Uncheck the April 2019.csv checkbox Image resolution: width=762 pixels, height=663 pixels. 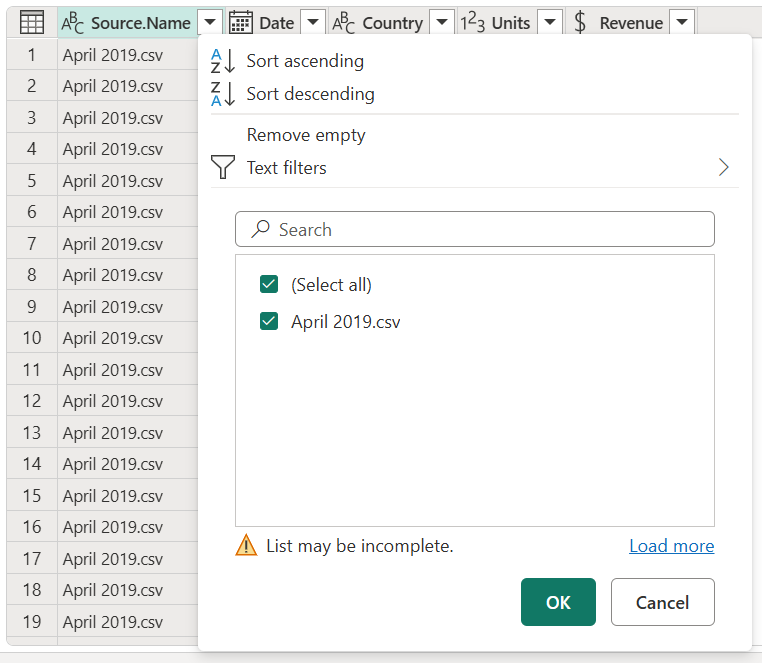click(269, 322)
